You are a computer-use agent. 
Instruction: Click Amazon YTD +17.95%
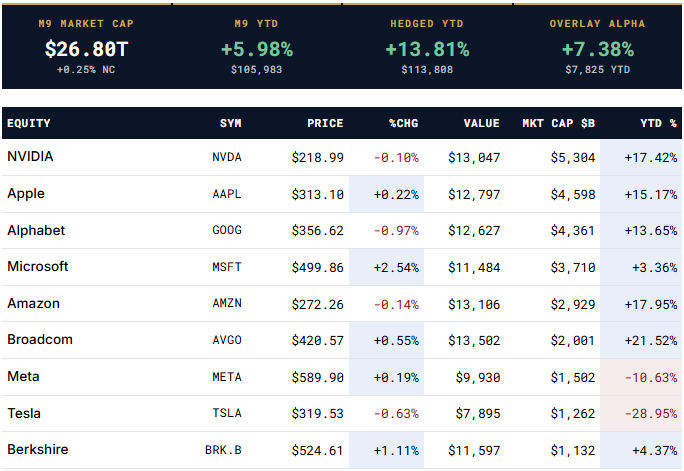point(651,304)
